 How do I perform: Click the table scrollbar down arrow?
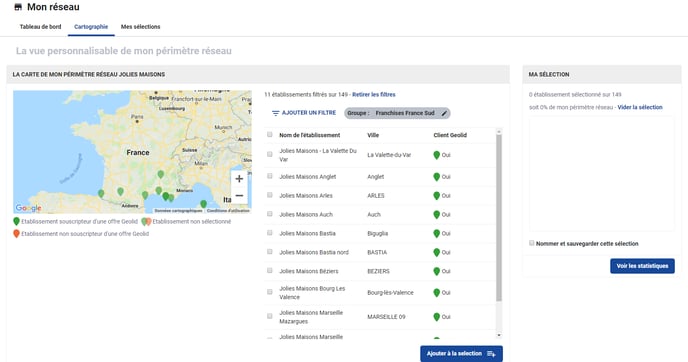[499, 335]
